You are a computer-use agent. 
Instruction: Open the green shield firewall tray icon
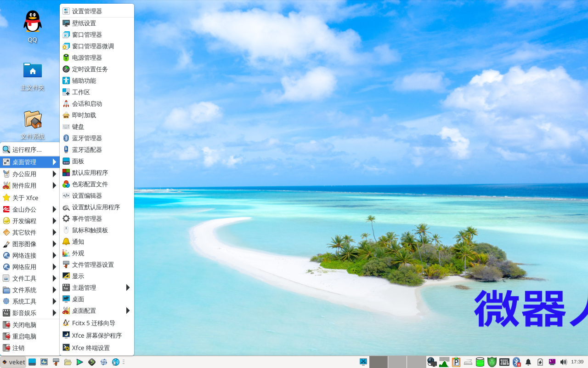point(492,362)
